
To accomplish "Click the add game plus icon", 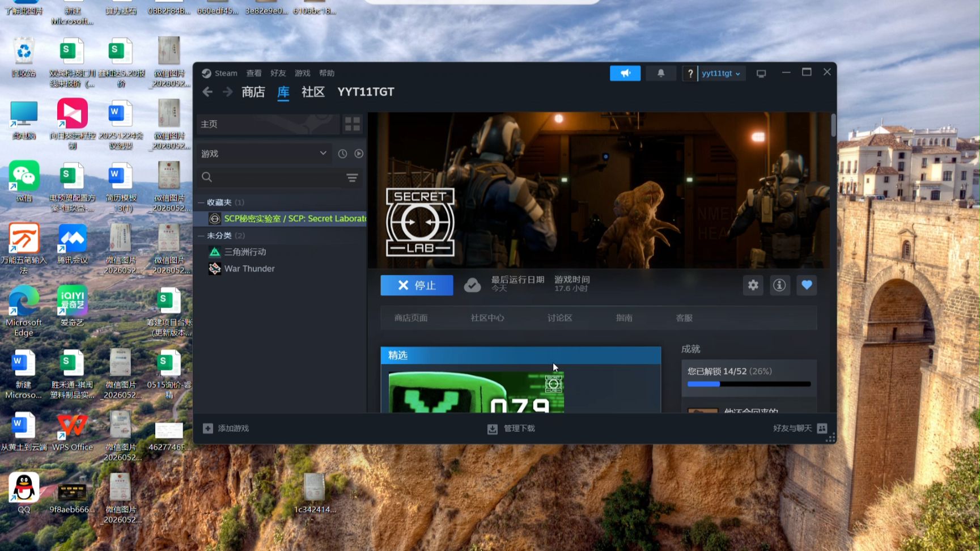I will click(x=208, y=429).
